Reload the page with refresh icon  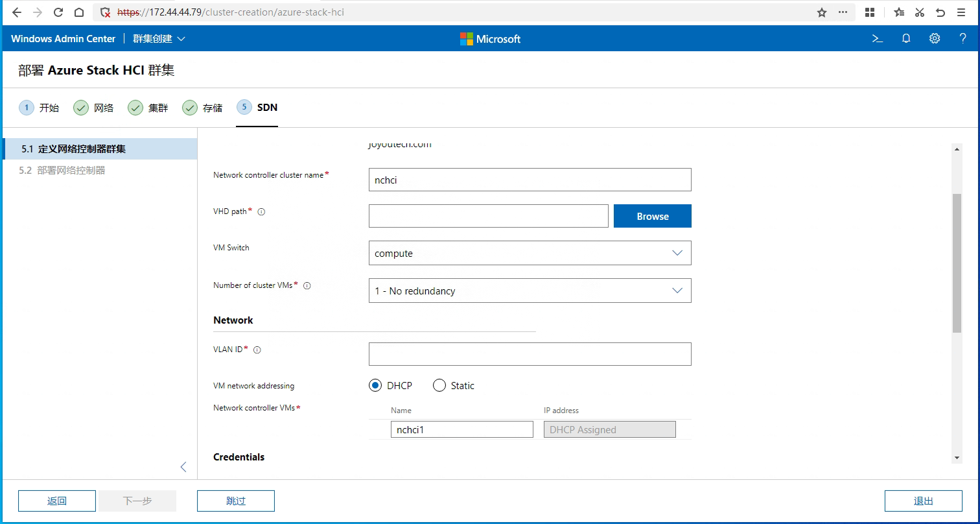pyautogui.click(x=58, y=12)
